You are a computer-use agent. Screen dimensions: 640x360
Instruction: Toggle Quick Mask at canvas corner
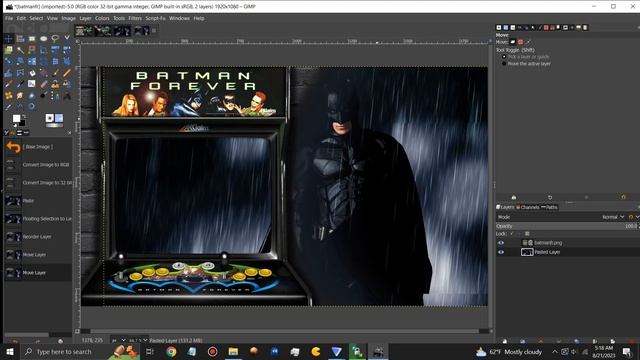click(x=78, y=331)
